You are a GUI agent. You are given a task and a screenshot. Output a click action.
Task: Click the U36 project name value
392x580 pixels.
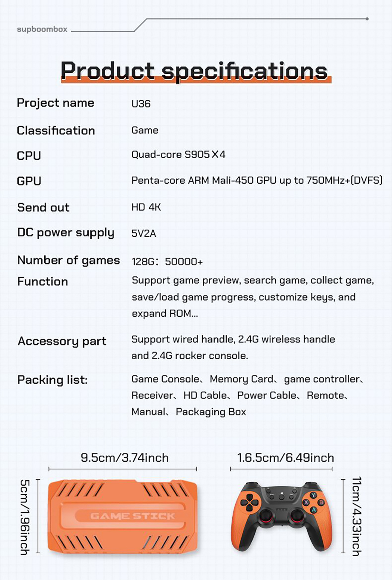point(141,104)
